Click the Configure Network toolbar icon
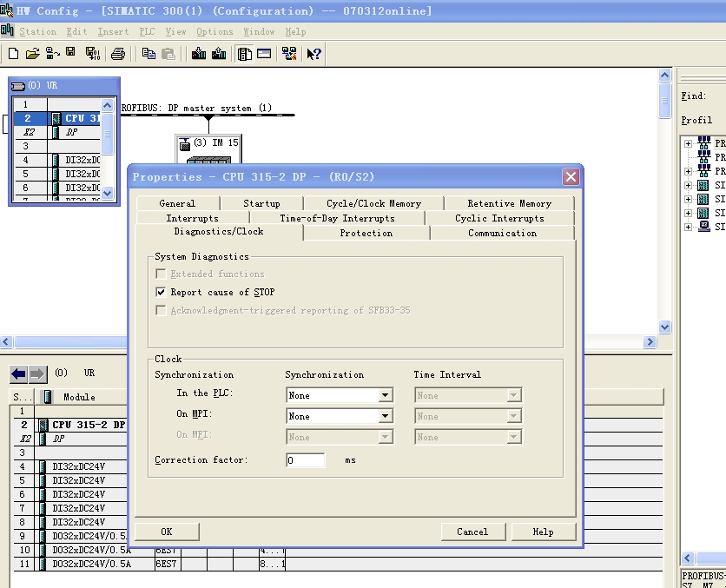 pyautogui.click(x=289, y=54)
